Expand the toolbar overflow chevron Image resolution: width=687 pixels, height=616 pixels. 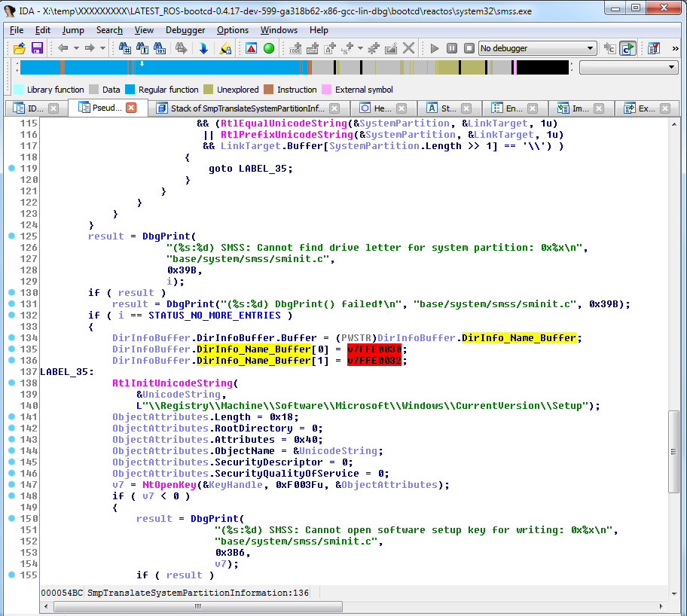[x=675, y=48]
